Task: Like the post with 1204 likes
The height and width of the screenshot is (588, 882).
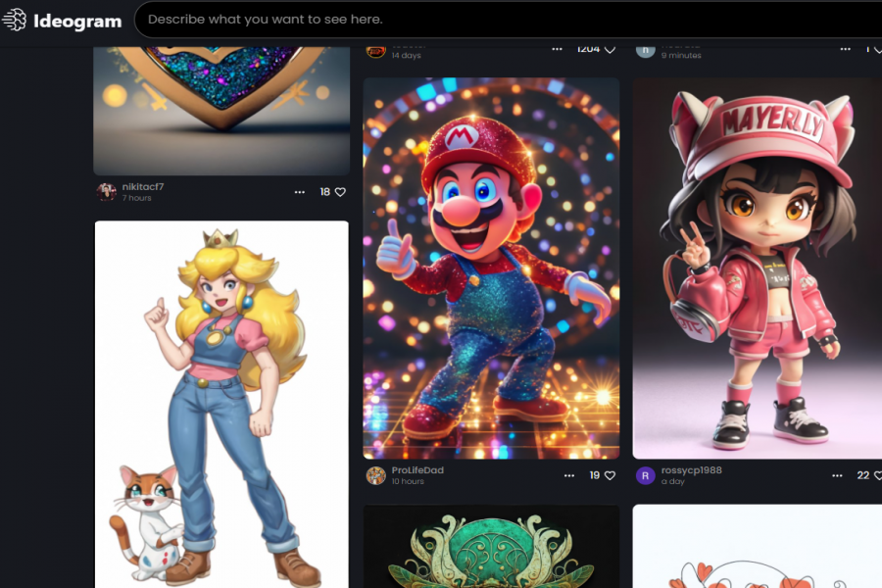Action: (x=610, y=49)
